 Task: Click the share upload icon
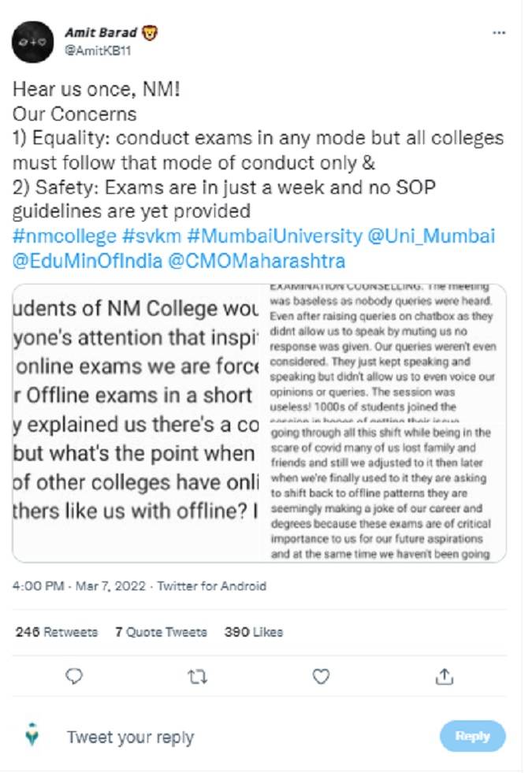tap(445, 676)
